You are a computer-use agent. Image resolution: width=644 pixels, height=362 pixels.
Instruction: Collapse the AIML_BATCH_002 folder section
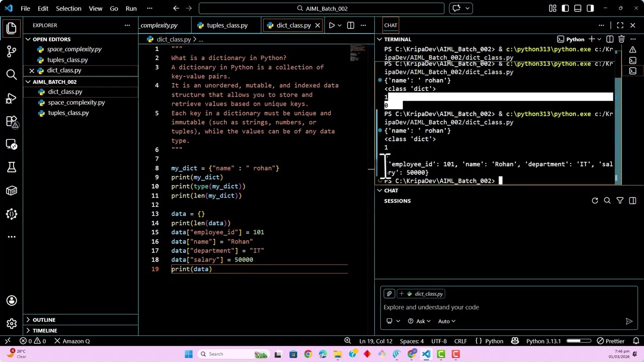click(54, 81)
